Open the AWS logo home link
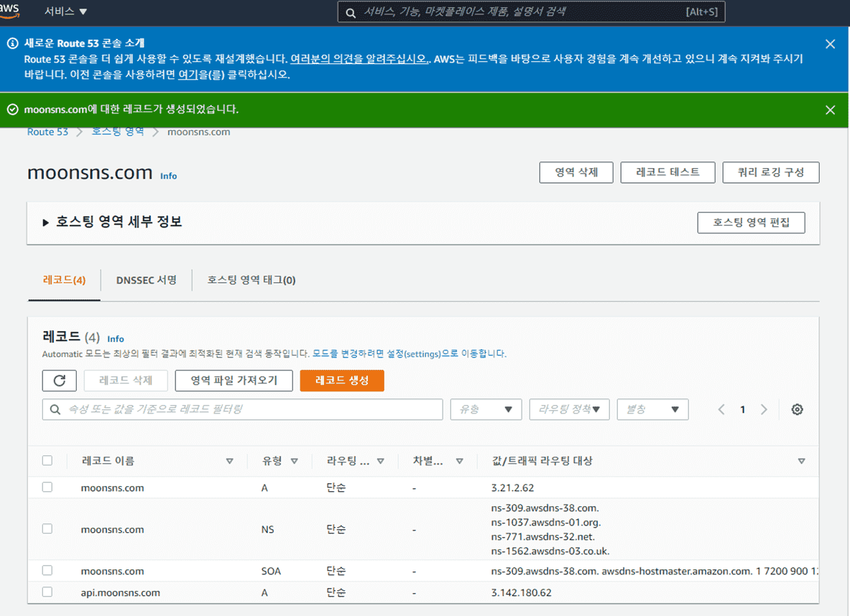 (x=9, y=10)
